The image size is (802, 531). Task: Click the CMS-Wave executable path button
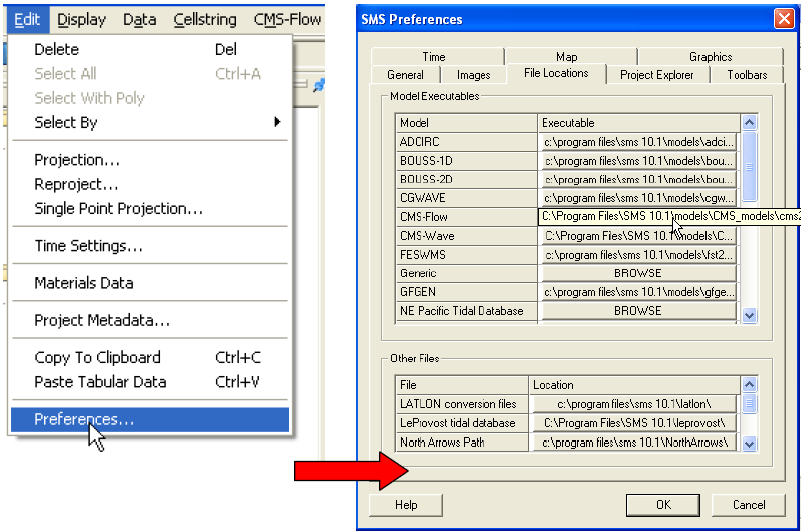click(x=638, y=236)
